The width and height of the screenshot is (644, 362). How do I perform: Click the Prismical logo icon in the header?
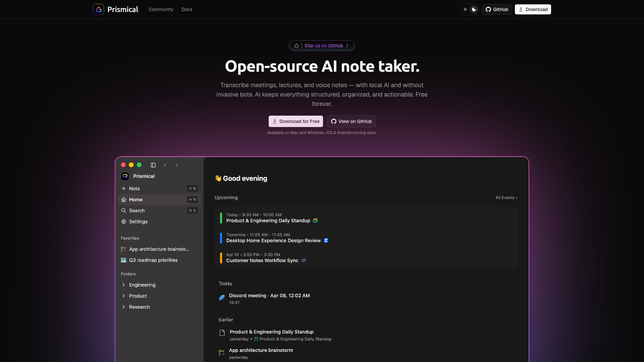[99, 9]
